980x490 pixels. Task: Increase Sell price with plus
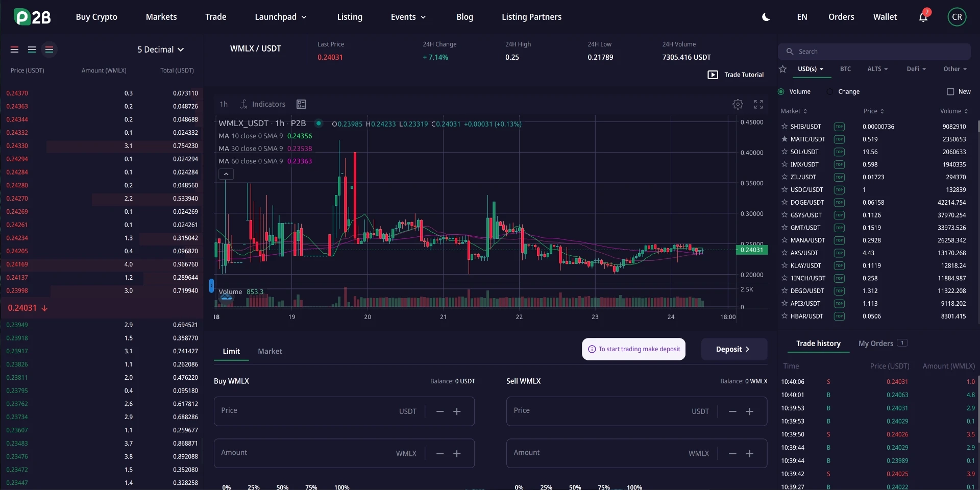(749, 411)
